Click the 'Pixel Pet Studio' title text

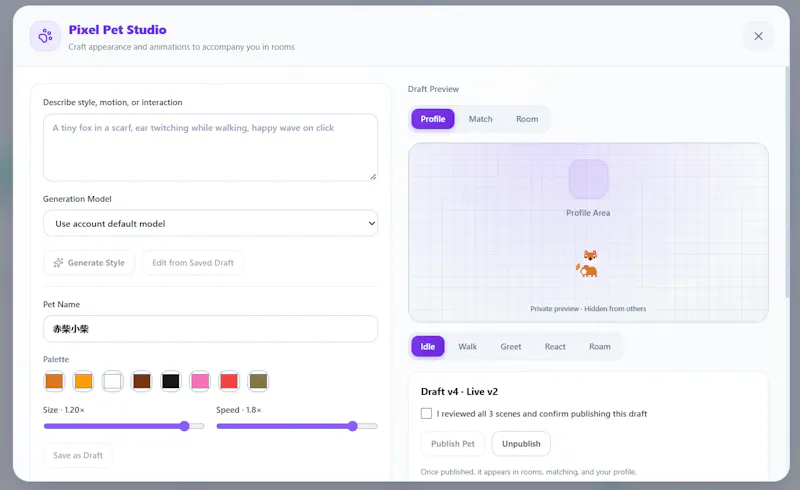(117, 30)
